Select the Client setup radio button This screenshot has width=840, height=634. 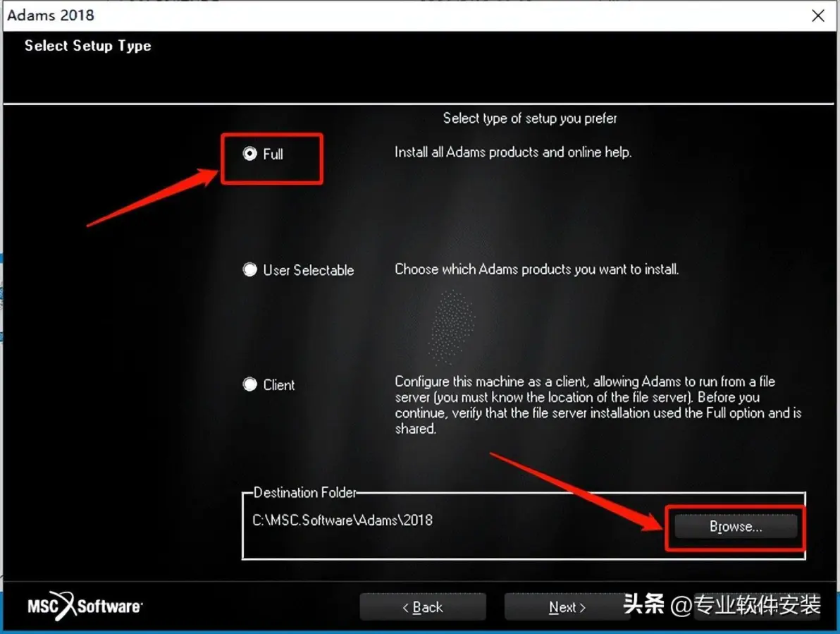(x=249, y=384)
